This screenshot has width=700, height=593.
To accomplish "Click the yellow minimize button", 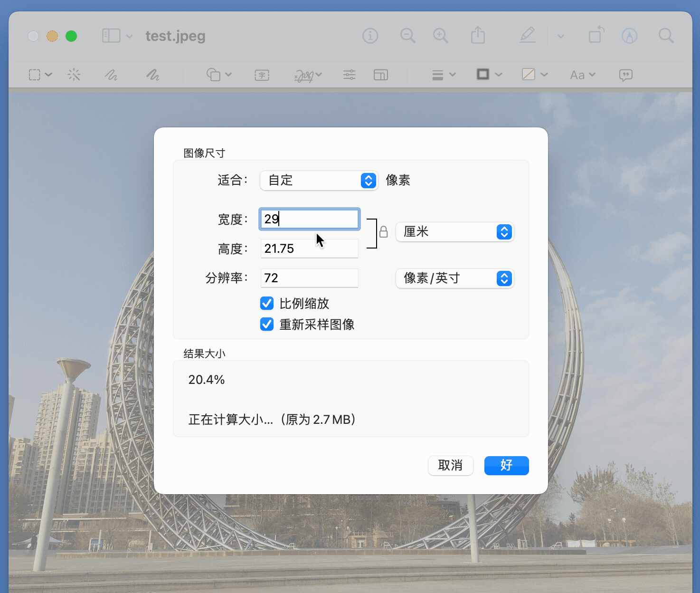I will [x=52, y=36].
